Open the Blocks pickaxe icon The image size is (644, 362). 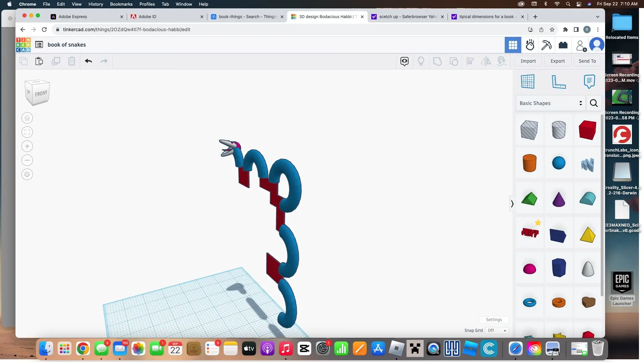pos(547,45)
